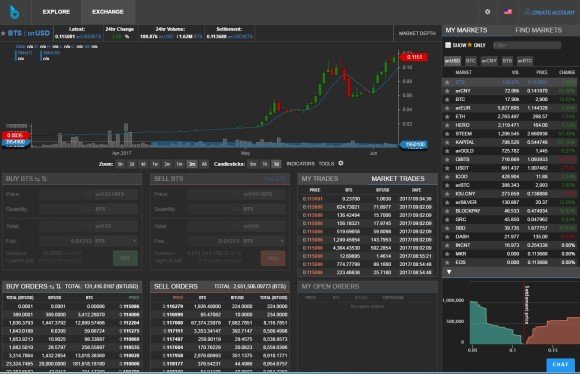Sort markets by the PRICE column header
Screen dimensions: 580x374
[542, 73]
